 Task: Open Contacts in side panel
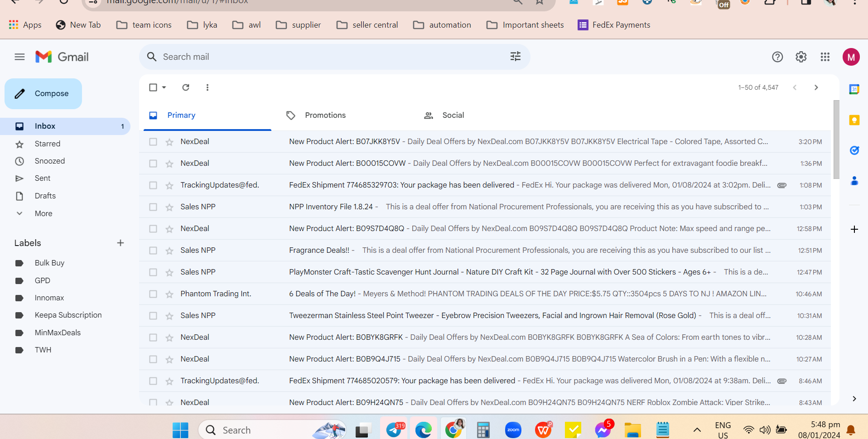click(x=854, y=181)
